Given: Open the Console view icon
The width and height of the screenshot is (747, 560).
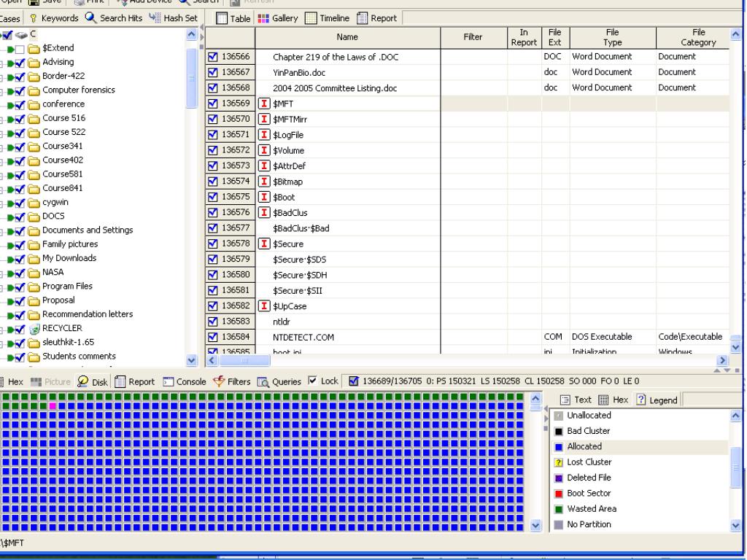Looking at the screenshot, I should (x=169, y=382).
